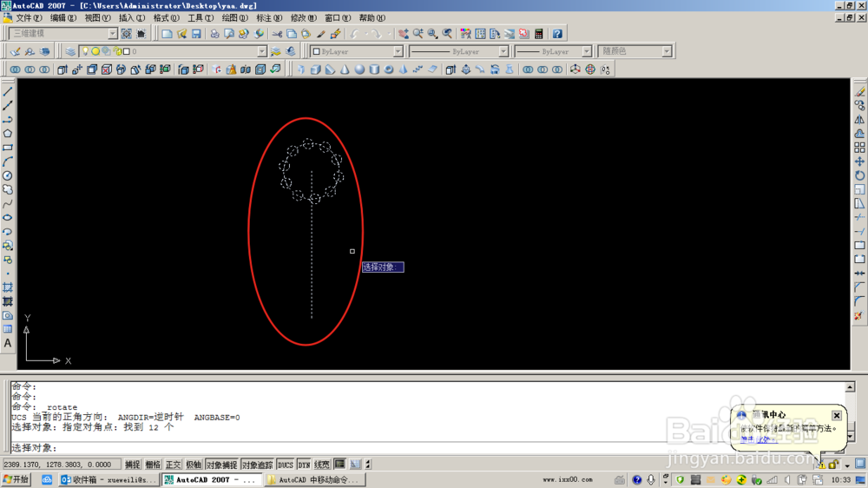Viewport: 868px width, 488px height.
Task: Open the 标注 menu
Action: [269, 18]
